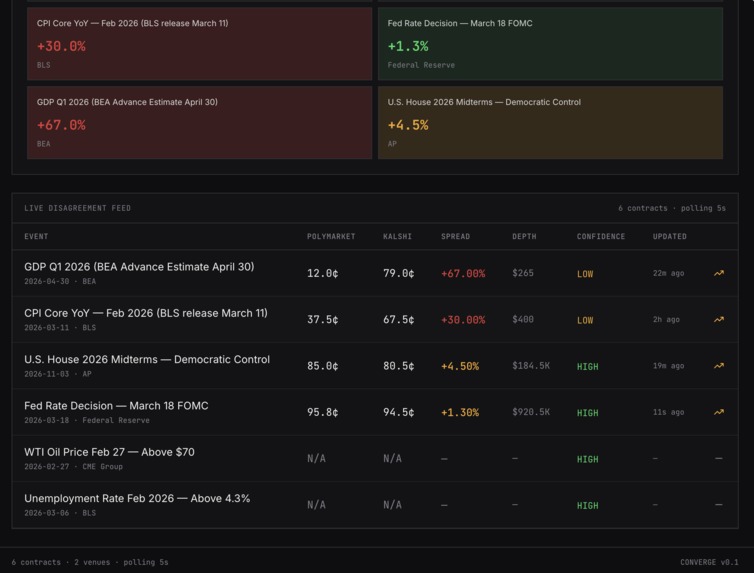Click HIGH confidence badge in House Midterms row
The image size is (754, 573).
588,367
